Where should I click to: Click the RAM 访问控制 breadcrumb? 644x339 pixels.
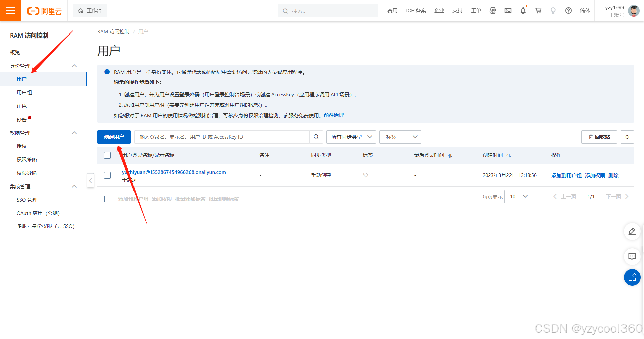pyautogui.click(x=113, y=31)
